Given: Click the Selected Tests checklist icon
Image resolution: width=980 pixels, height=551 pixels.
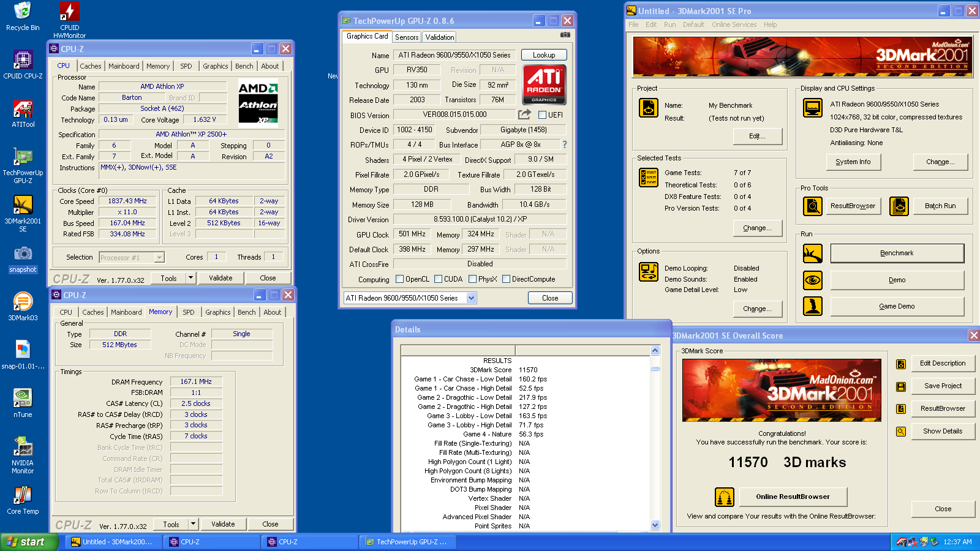Looking at the screenshot, I should coord(649,178).
